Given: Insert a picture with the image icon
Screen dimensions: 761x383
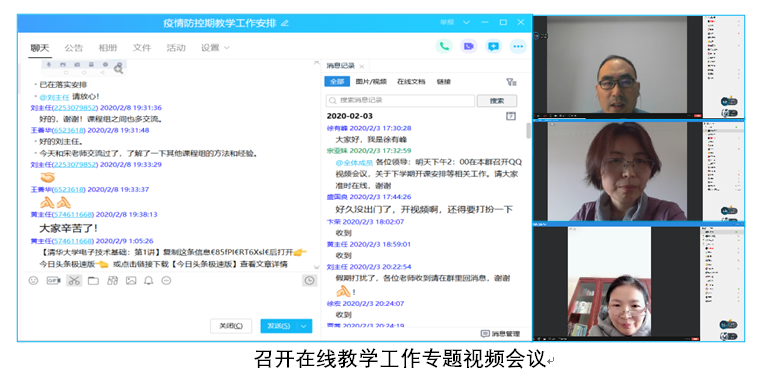Looking at the screenshot, I should coord(131,281).
